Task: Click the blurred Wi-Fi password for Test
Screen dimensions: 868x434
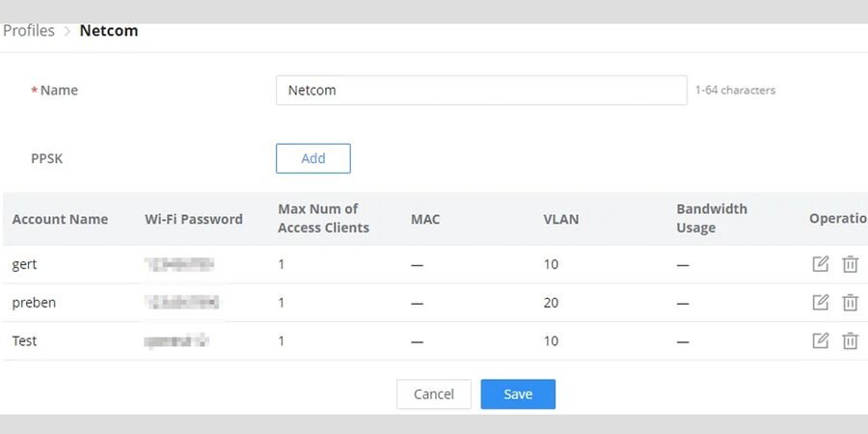Action: coord(176,340)
